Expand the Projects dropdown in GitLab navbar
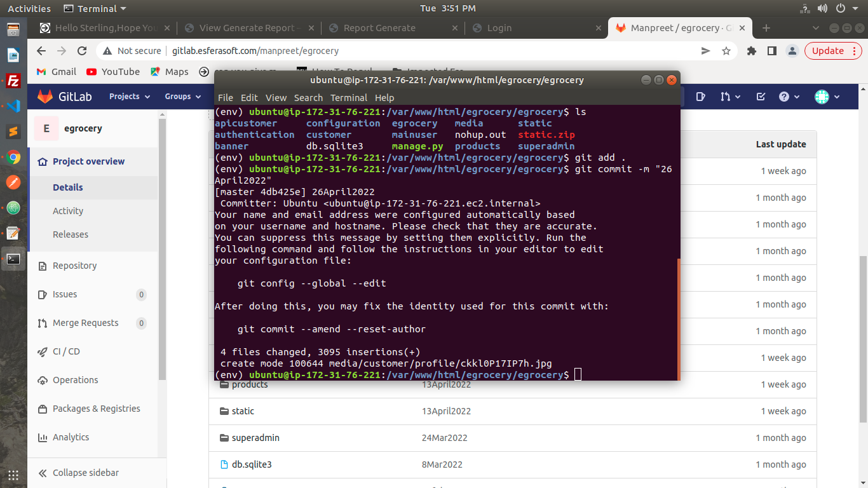 tap(130, 97)
